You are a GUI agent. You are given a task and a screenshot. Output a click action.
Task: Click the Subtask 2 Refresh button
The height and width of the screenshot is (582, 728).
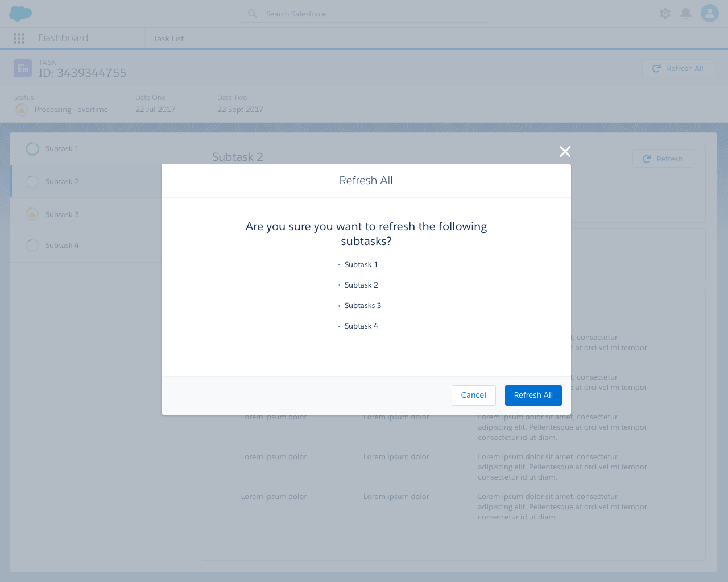coord(663,159)
